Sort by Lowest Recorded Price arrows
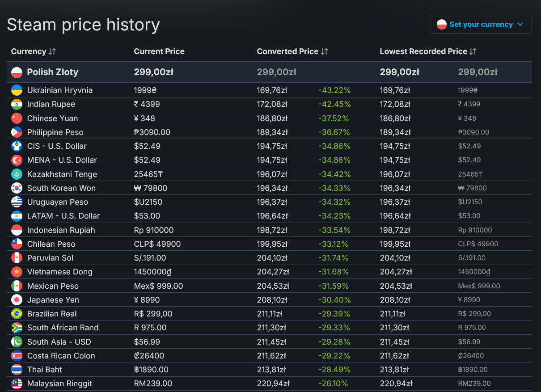The height and width of the screenshot is (392, 541). 473,51
